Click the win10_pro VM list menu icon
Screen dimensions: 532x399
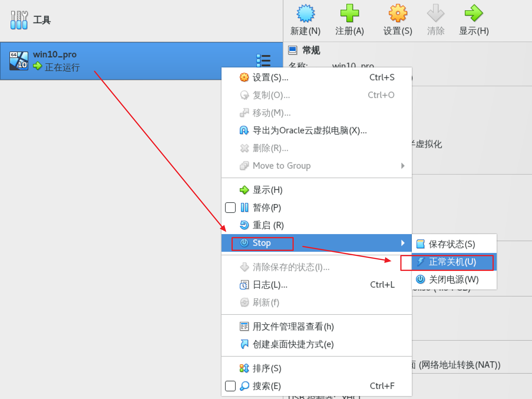point(263,61)
